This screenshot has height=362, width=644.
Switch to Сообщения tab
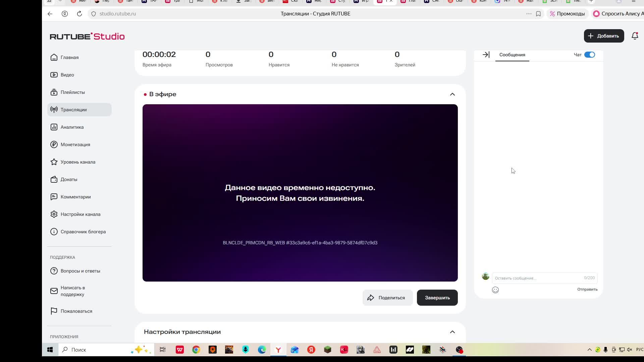coord(512,55)
